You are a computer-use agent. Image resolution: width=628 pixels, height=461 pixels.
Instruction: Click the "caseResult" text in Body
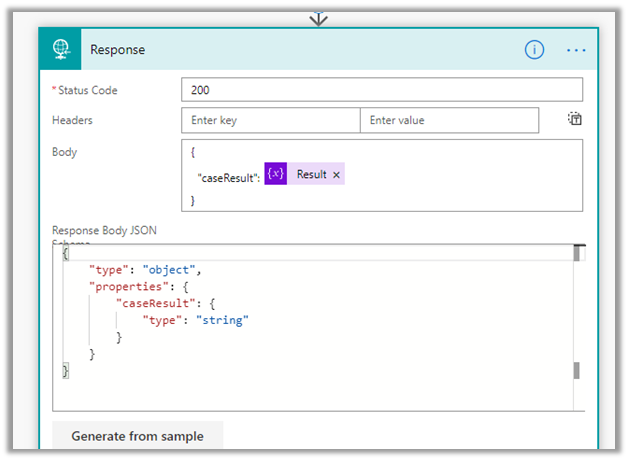click(x=228, y=175)
